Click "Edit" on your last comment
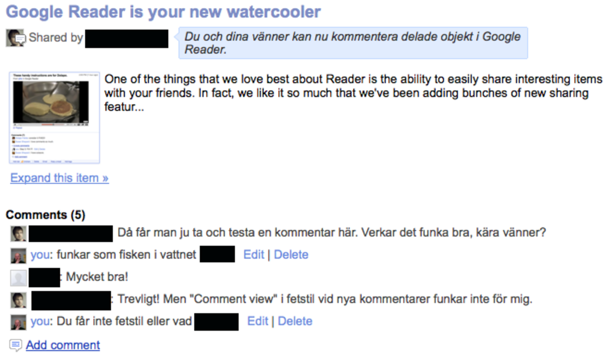The height and width of the screenshot is (364, 616). click(x=258, y=321)
